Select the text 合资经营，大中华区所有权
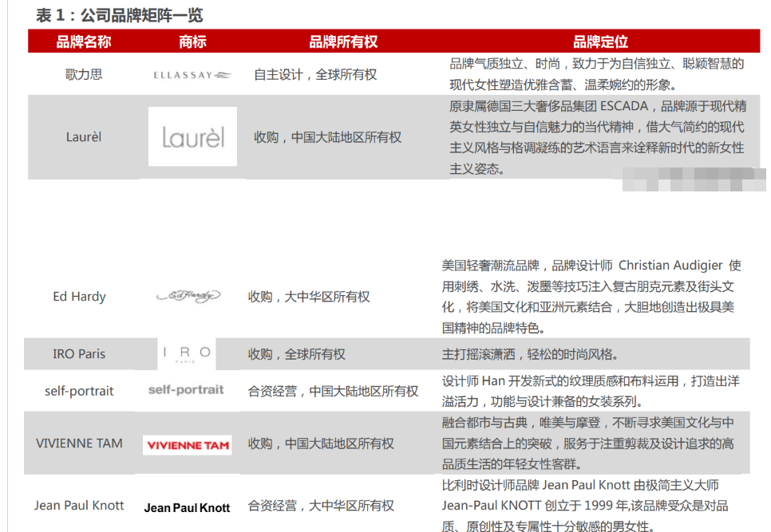Viewport: 771px width, 532px height. (x=321, y=506)
